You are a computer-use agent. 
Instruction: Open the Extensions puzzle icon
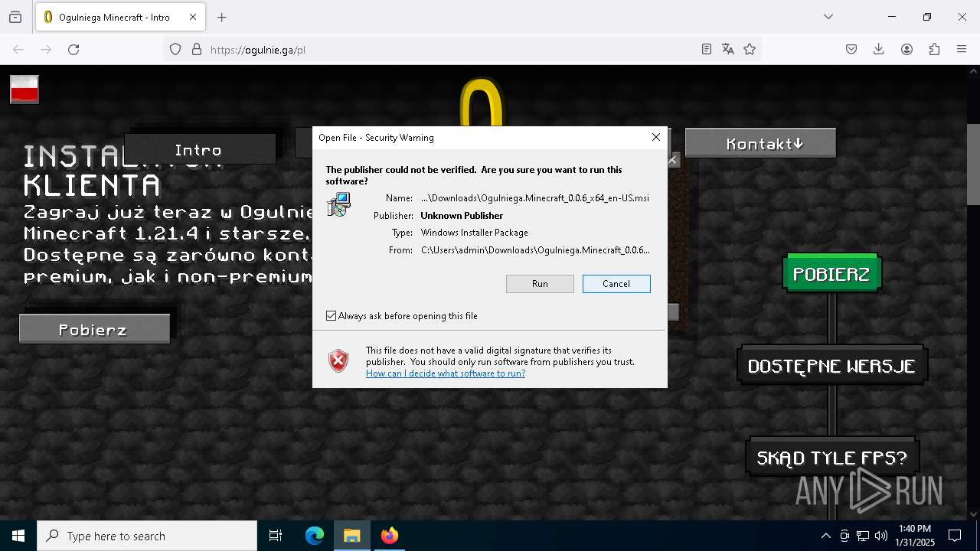pos(934,50)
